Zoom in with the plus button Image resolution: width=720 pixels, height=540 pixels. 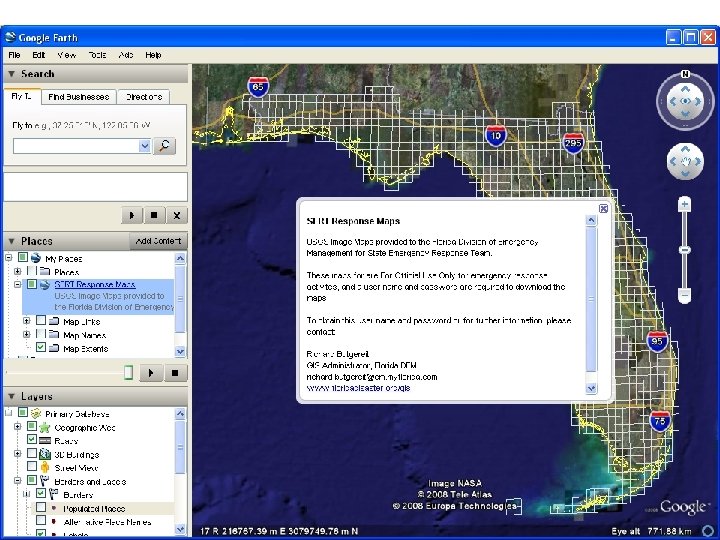pos(685,204)
